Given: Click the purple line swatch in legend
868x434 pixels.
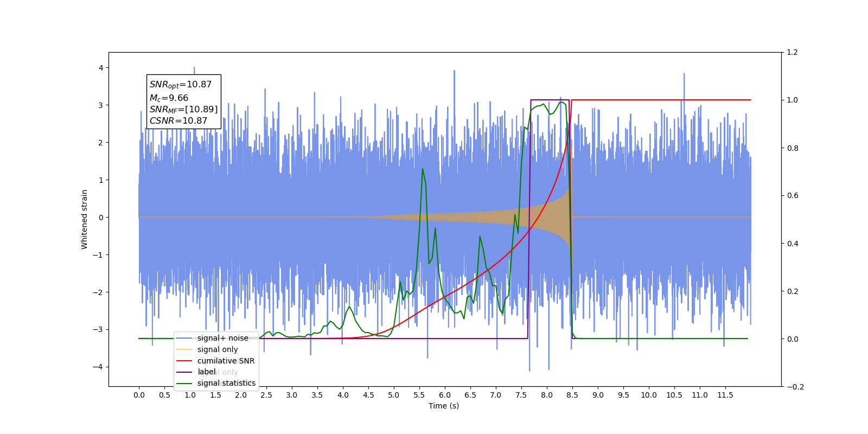Looking at the screenshot, I should [x=184, y=372].
